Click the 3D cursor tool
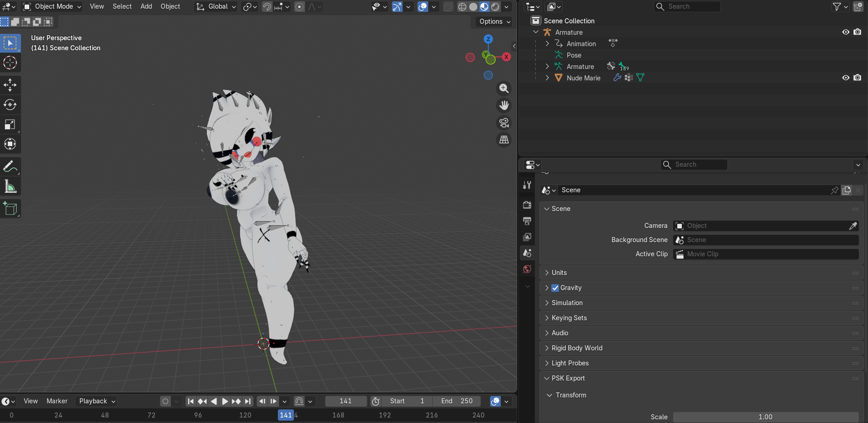The height and width of the screenshot is (423, 868). point(10,63)
